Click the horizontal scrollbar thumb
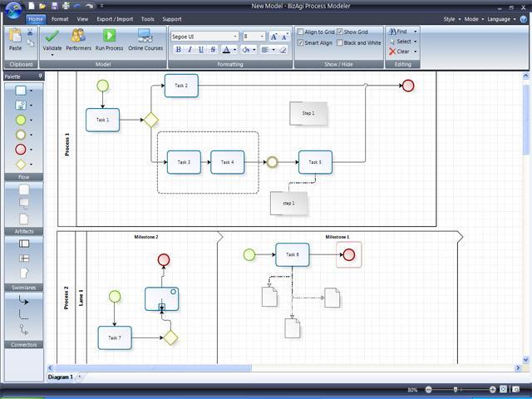Viewport: 532px width, 399px height. pyautogui.click(x=153, y=367)
